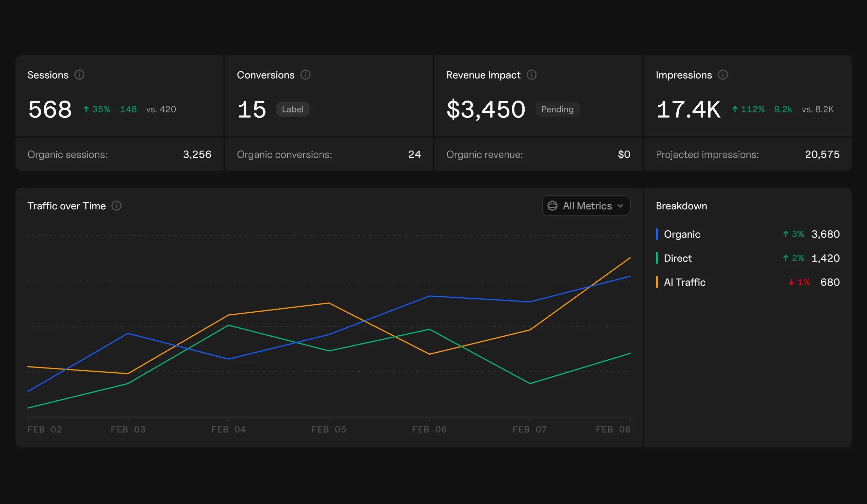Click the green Direct color marker
This screenshot has width=867, height=504.
click(x=657, y=258)
